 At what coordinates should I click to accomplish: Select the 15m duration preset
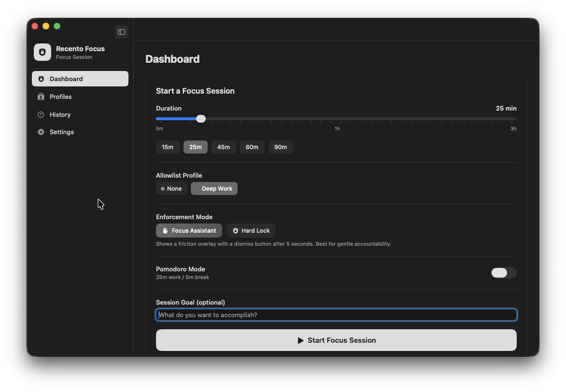tap(168, 147)
